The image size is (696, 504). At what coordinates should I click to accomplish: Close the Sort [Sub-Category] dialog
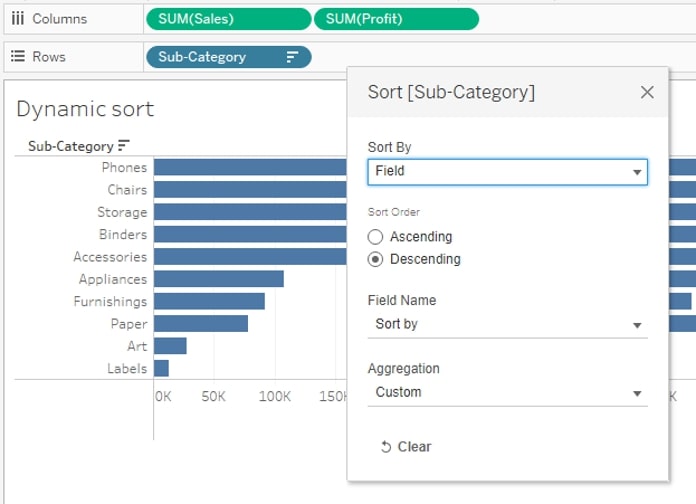[647, 92]
